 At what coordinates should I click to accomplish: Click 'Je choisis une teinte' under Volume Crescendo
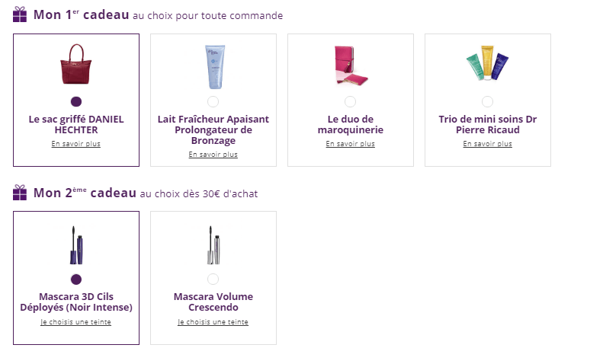(x=213, y=321)
